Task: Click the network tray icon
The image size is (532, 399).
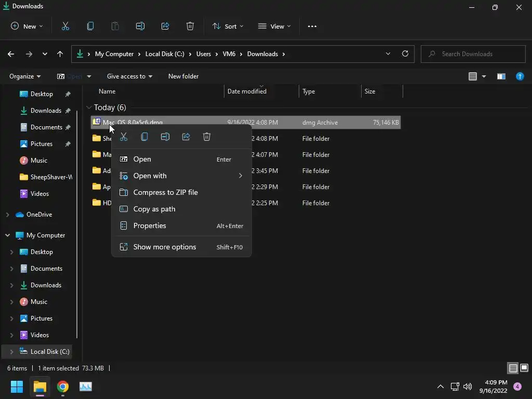Action: (x=455, y=387)
